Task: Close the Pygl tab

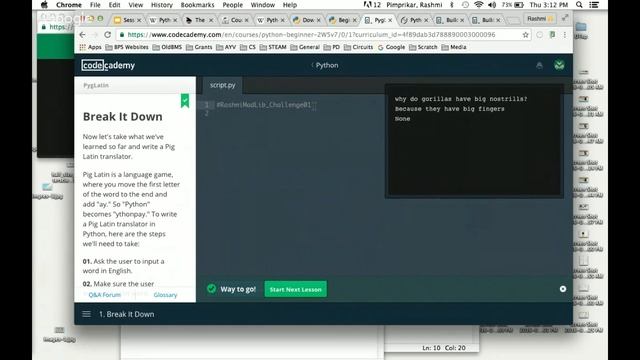Action: point(390,20)
